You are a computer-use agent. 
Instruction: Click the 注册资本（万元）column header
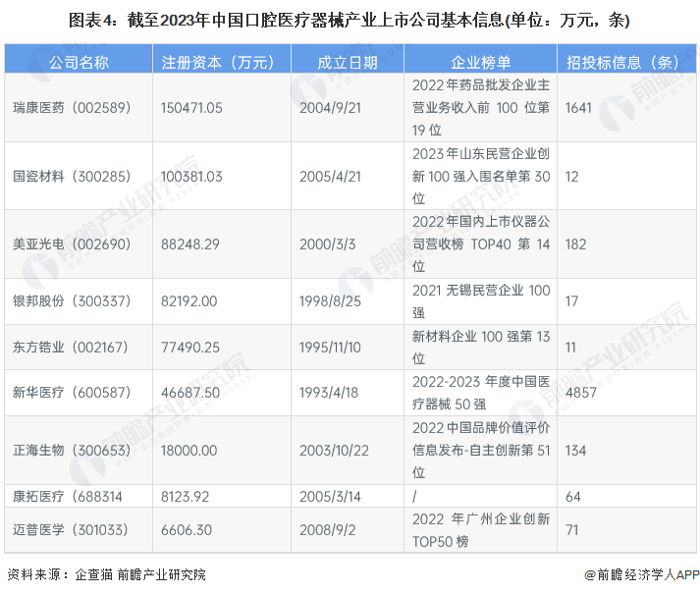pyautogui.click(x=218, y=61)
